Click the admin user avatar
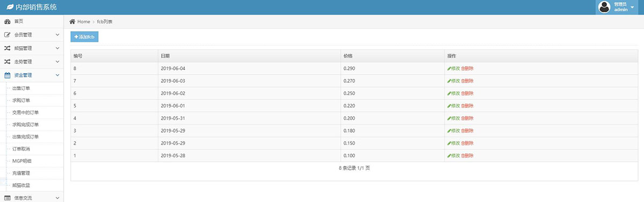644x202 pixels. pos(604,7)
